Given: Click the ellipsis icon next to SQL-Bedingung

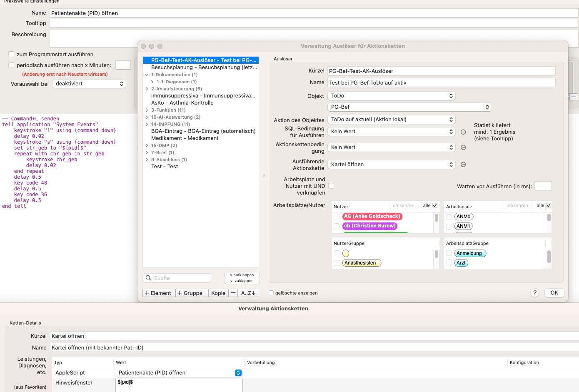Looking at the screenshot, I should [x=463, y=132].
